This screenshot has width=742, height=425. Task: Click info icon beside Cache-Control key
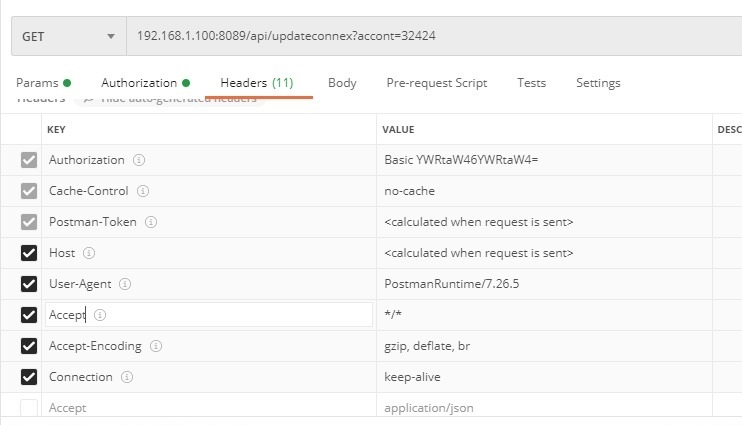[143, 191]
